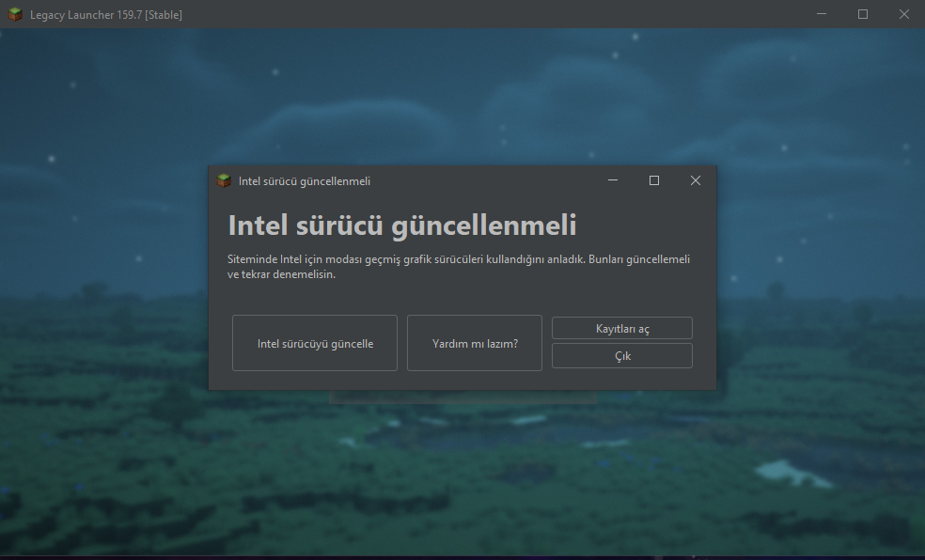Click the 'Legacy Launcher 159.7 [Stable]' title text
Viewport: 925px width, 560px height.
pyautogui.click(x=106, y=15)
